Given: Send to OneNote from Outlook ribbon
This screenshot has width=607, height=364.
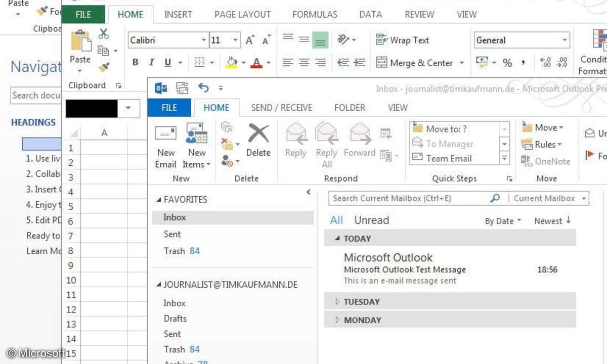Looking at the screenshot, I should 546,161.
